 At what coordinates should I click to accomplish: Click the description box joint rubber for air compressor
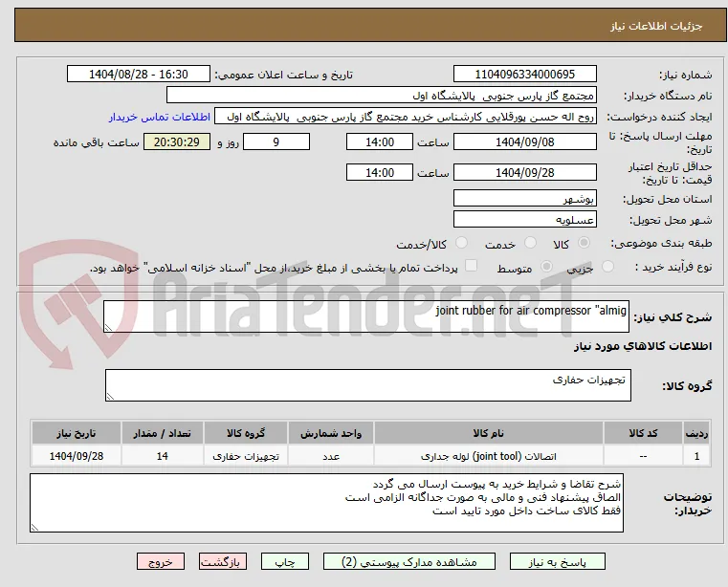[x=366, y=316]
